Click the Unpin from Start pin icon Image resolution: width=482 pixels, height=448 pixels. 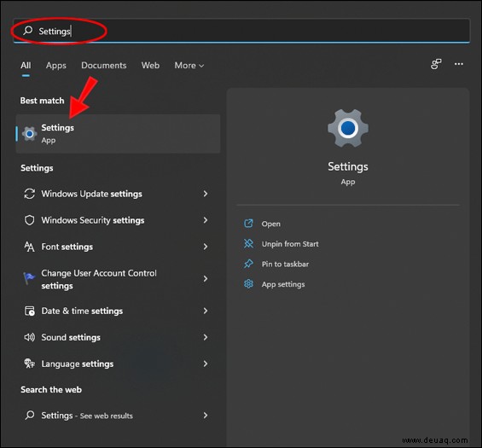point(248,244)
